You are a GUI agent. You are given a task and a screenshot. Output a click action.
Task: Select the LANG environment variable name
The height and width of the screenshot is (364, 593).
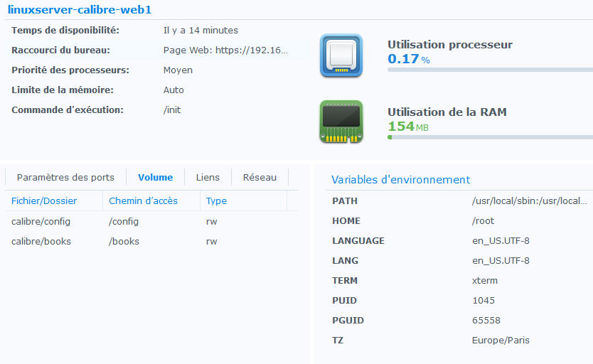(x=345, y=261)
